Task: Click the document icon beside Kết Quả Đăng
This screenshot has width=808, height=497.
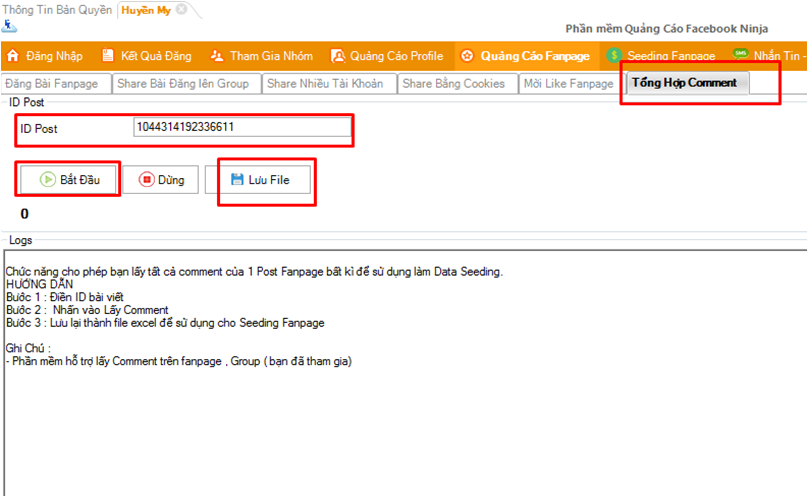Action: pyautogui.click(x=108, y=56)
